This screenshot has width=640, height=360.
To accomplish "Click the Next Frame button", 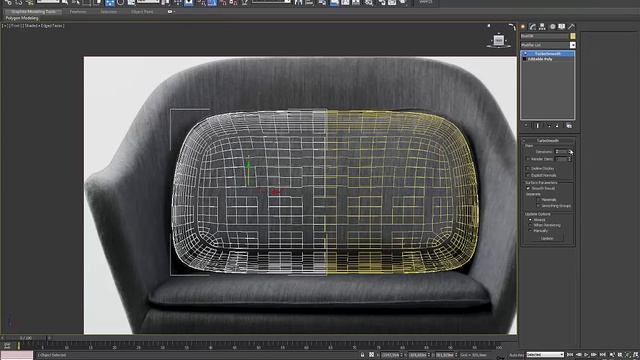I will coord(594,355).
